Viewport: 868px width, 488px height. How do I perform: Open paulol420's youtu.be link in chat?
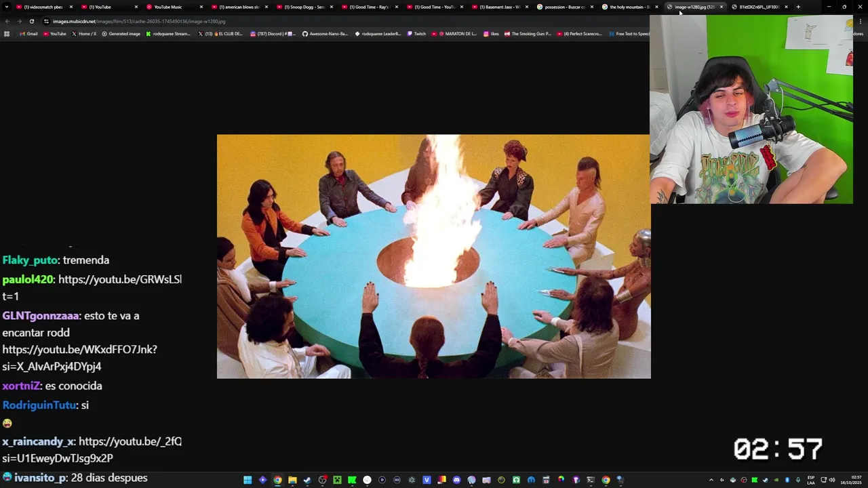click(119, 279)
